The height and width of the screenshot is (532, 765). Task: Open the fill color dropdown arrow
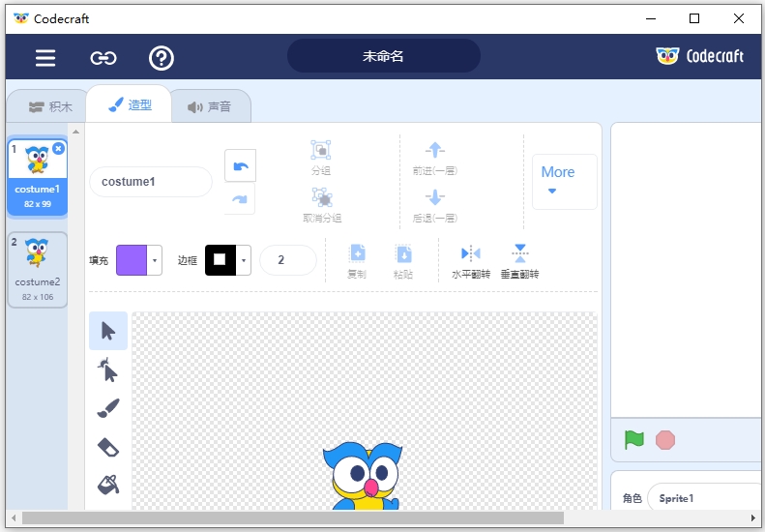[155, 260]
